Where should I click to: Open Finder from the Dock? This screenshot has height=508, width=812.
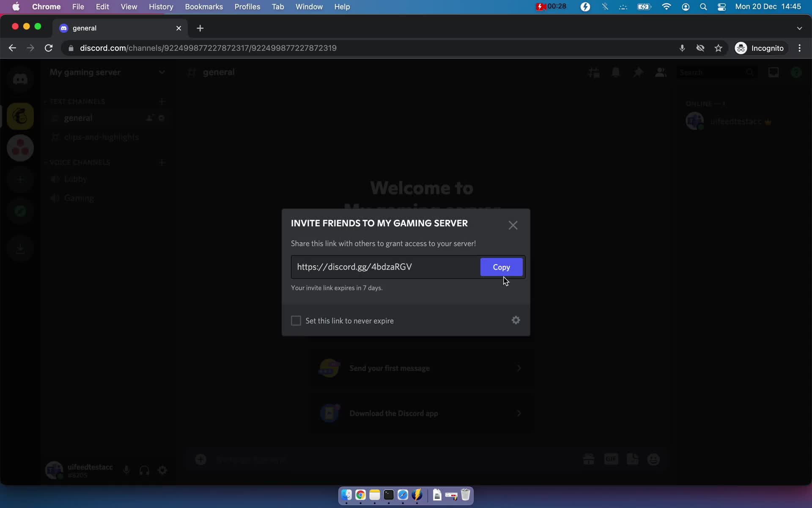(x=346, y=495)
